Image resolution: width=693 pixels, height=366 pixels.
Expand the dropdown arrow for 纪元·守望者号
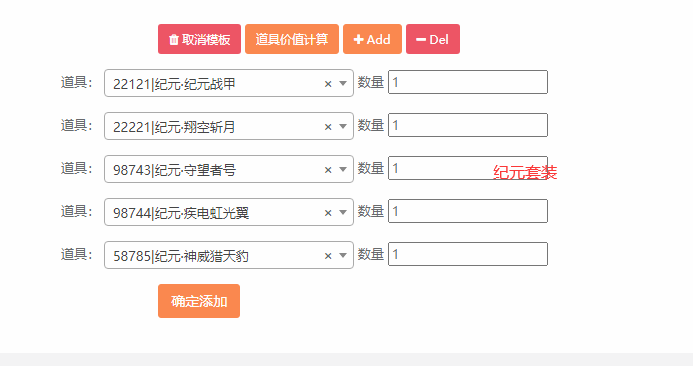click(343, 169)
